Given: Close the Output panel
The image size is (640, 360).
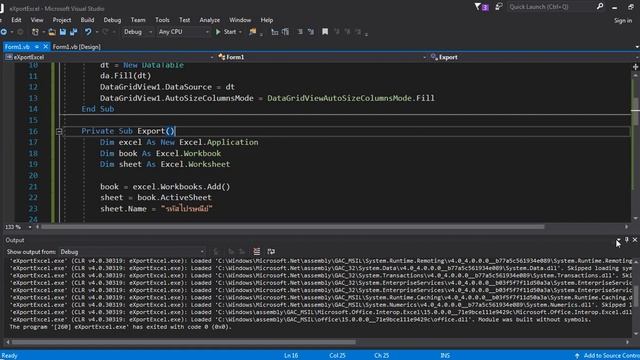Looking at the screenshot, I should 635,240.
